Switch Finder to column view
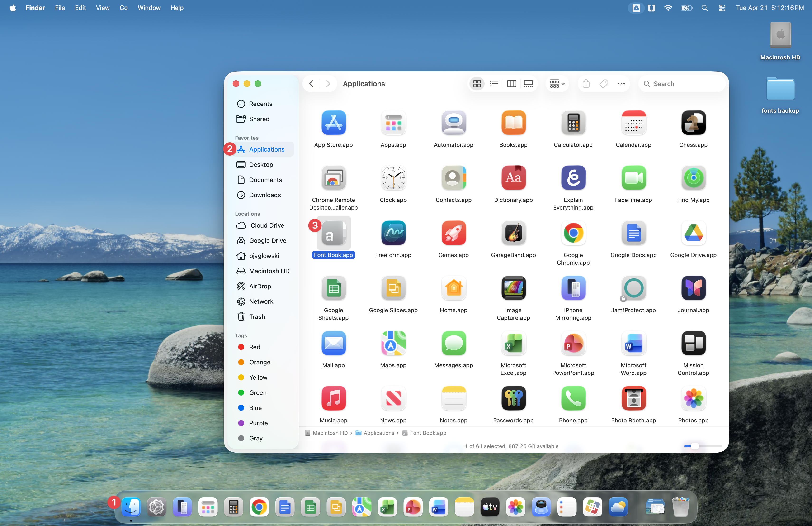The image size is (812, 526). click(511, 84)
